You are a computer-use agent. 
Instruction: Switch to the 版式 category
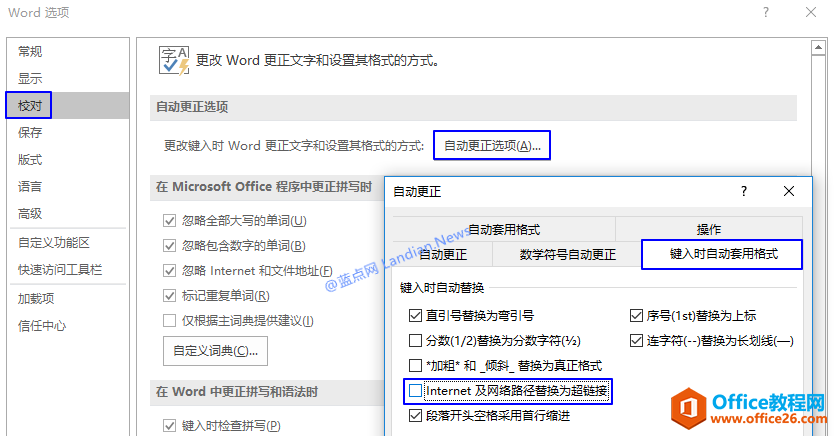click(x=30, y=160)
